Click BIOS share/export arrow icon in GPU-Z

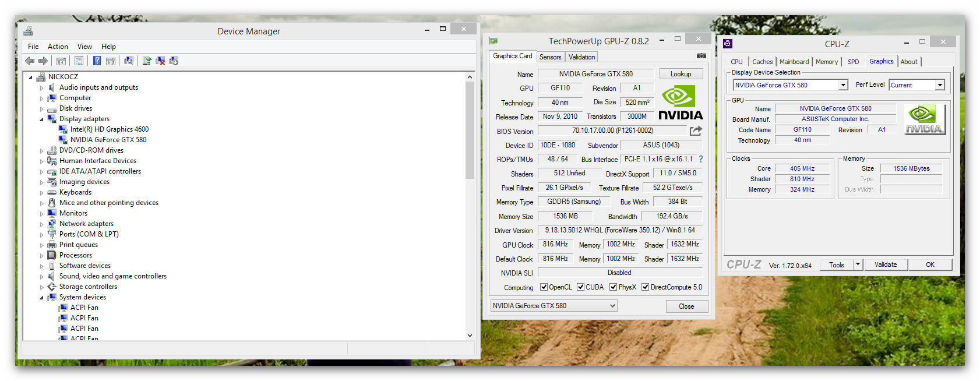696,131
